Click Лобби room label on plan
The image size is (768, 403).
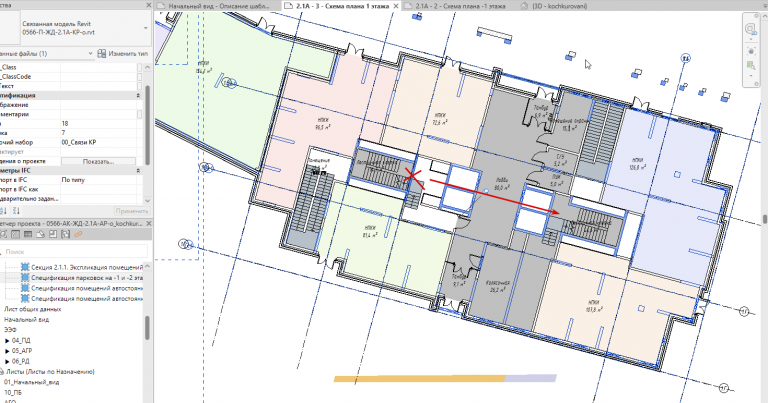[502, 180]
